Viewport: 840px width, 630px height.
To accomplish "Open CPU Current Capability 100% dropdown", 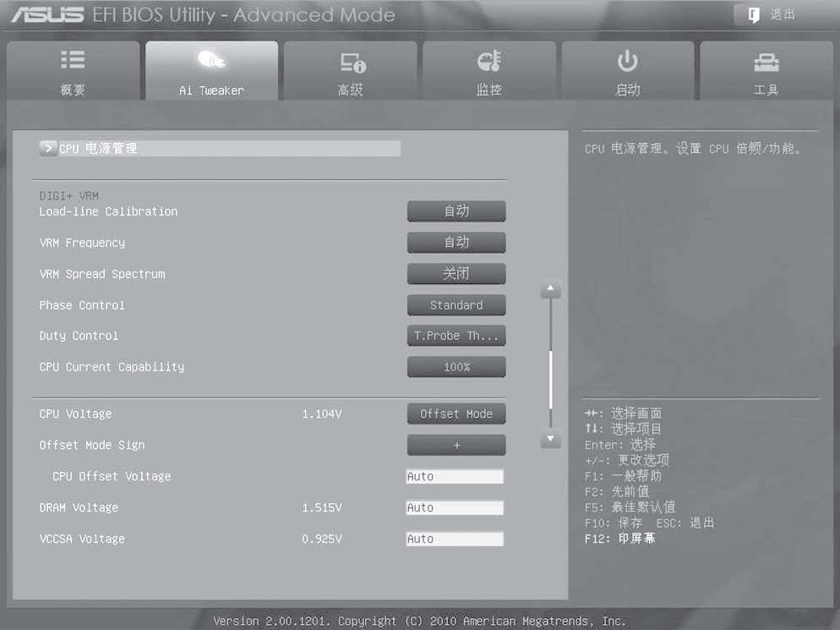I will (x=456, y=367).
